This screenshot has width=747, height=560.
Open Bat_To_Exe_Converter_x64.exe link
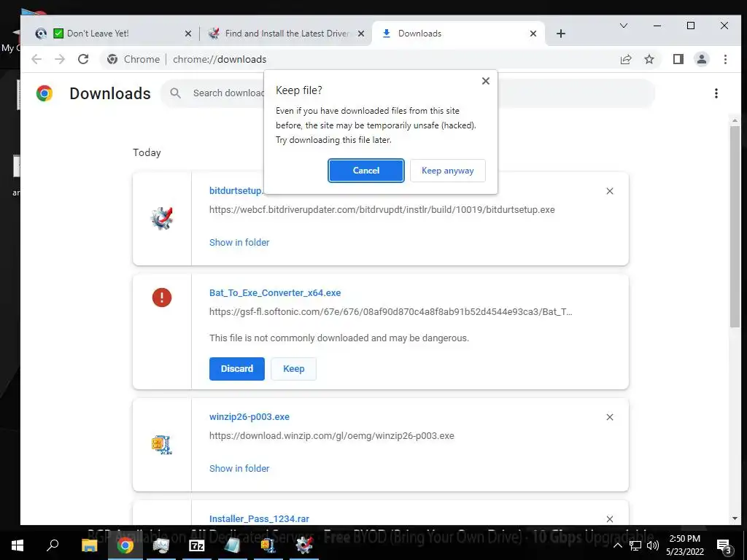click(275, 293)
